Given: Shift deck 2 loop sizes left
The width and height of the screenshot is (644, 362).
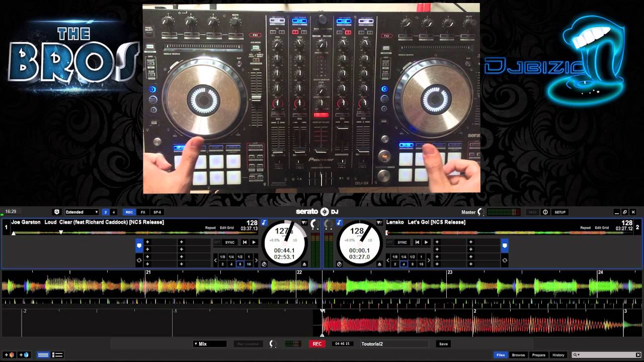Looking at the screenshot, I should click(388, 260).
